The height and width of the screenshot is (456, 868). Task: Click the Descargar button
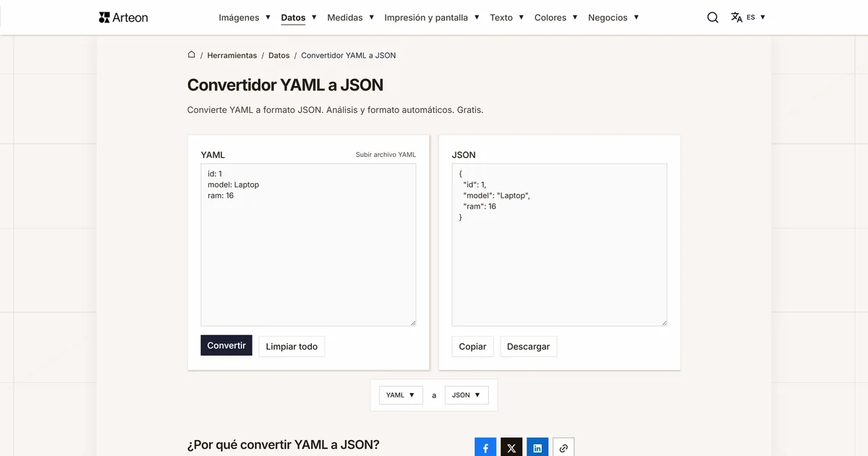coord(528,347)
